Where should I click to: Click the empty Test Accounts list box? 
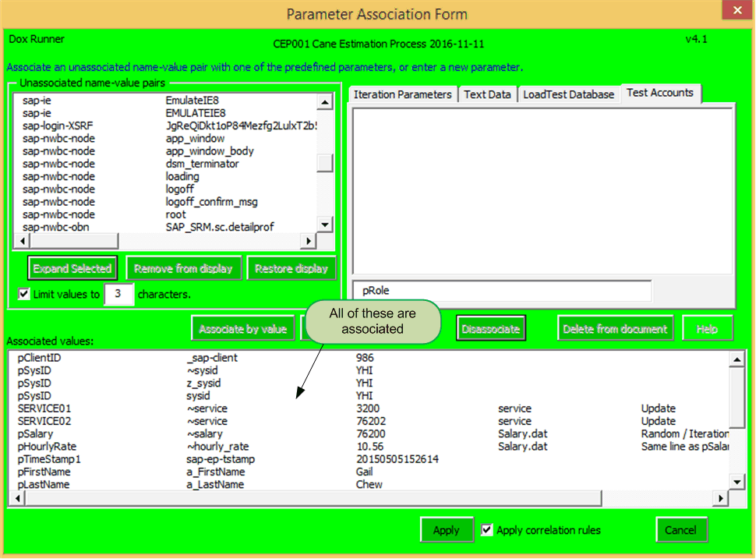[x=542, y=191]
